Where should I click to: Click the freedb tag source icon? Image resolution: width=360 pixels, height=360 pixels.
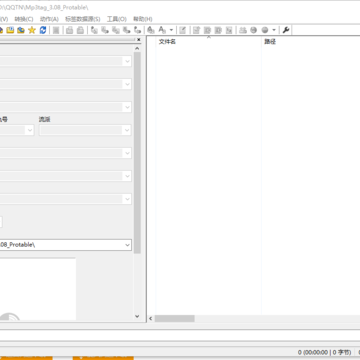[243, 30]
